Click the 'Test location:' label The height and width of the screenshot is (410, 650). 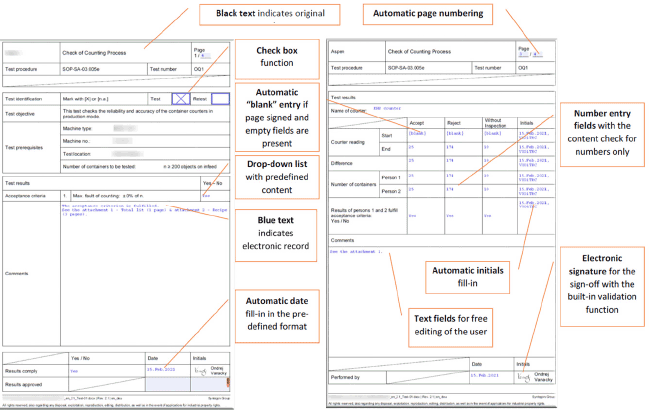pyautogui.click(x=77, y=154)
